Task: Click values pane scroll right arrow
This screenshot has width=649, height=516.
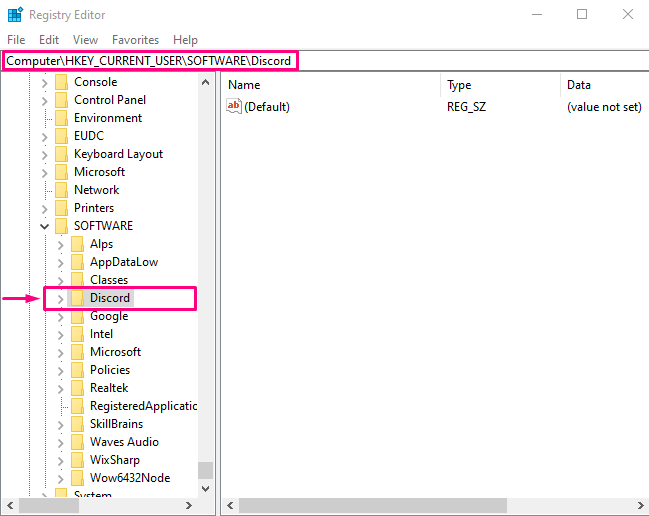Action: point(641,505)
